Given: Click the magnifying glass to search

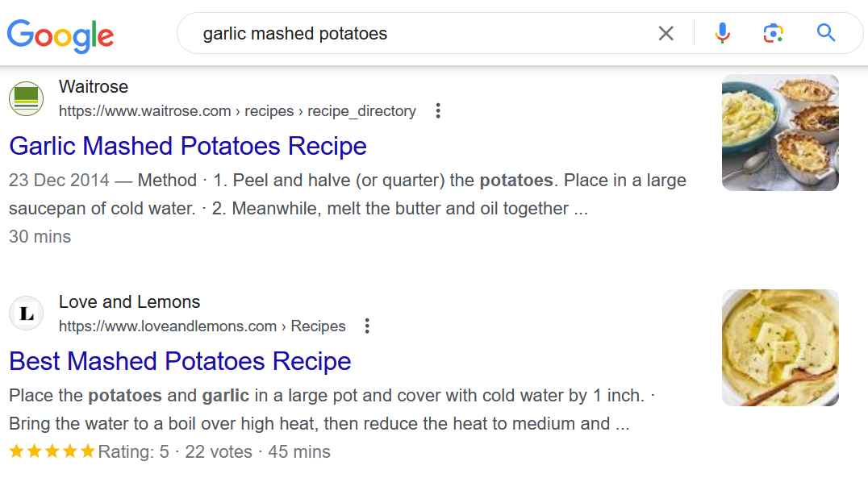Looking at the screenshot, I should click(825, 33).
